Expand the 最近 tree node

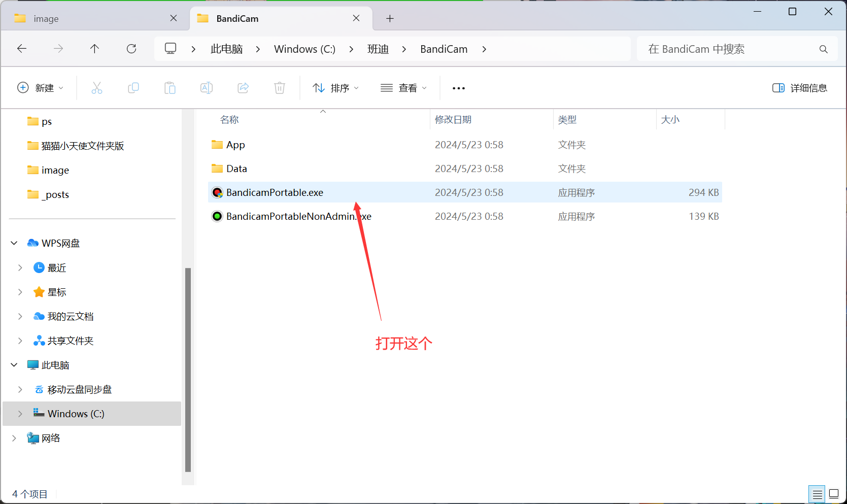[x=20, y=267]
